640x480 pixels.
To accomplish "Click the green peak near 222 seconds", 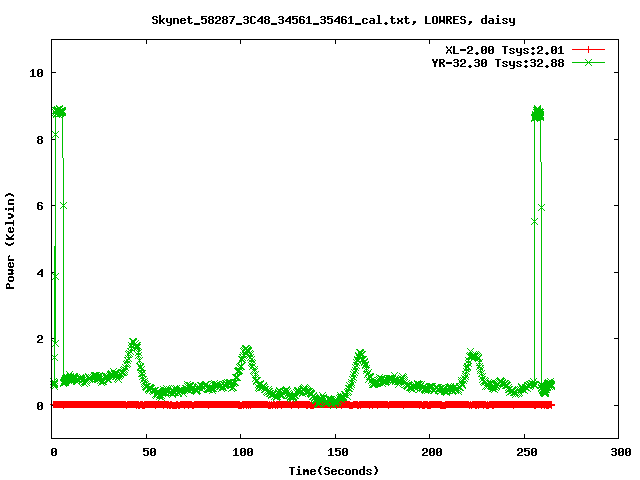I will click(473, 355).
